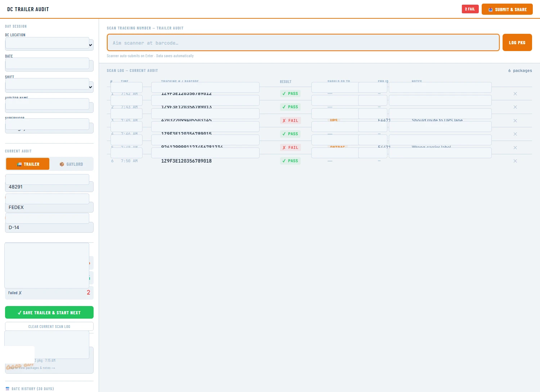Remove scan row 1Z9F3E120356789015

[x=515, y=134]
